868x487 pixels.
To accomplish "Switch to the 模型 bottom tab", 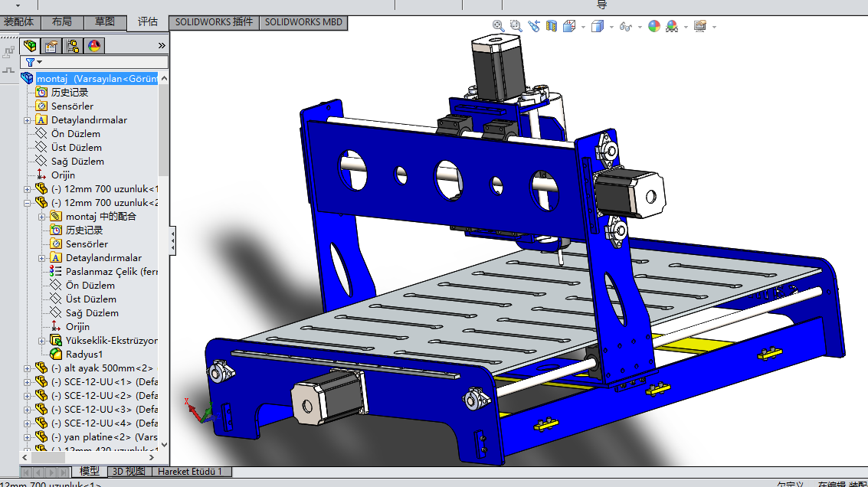I will tap(89, 472).
